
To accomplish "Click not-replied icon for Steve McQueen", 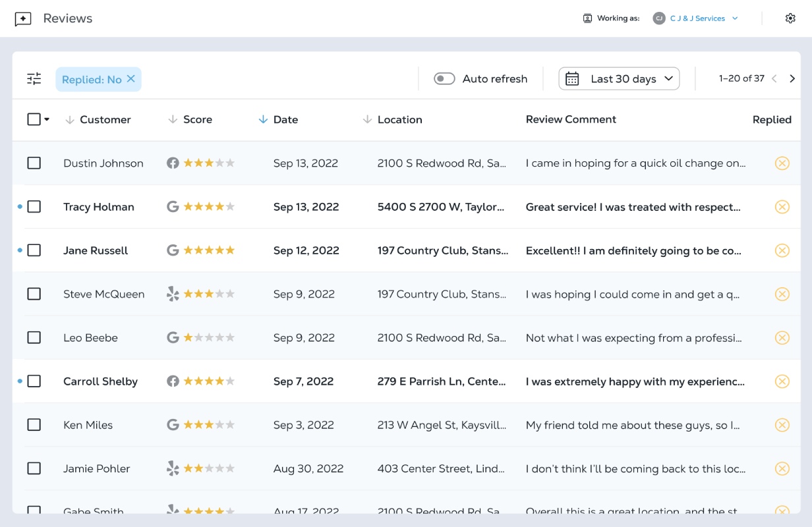I will pyautogui.click(x=782, y=294).
